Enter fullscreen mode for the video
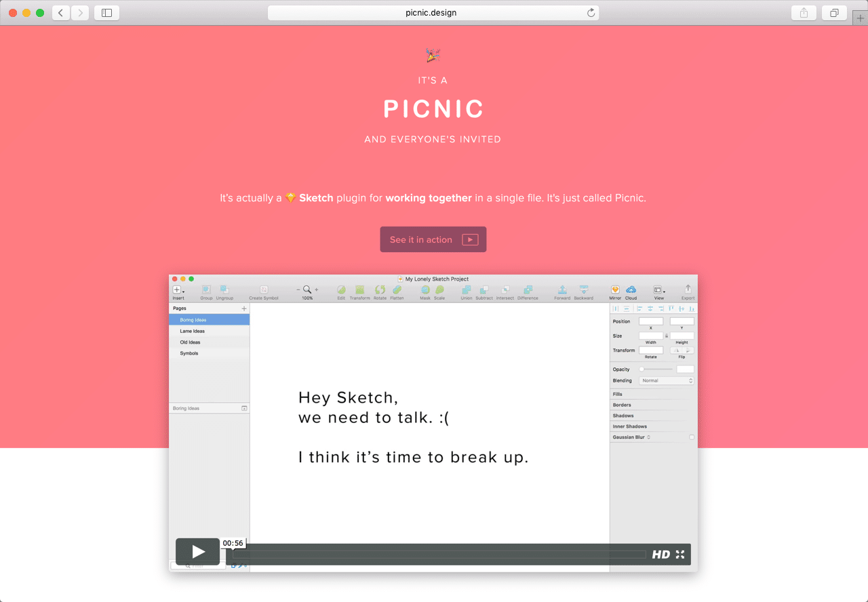This screenshot has width=868, height=602. click(x=680, y=555)
